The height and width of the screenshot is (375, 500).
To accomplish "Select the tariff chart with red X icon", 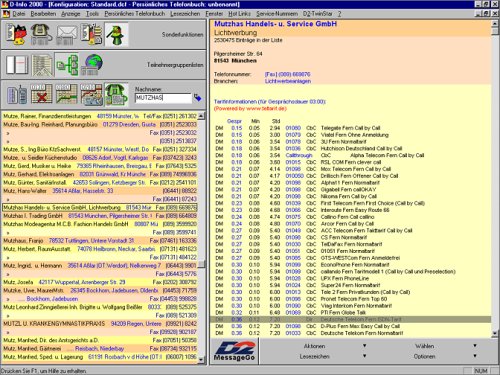I will tap(42, 94).
